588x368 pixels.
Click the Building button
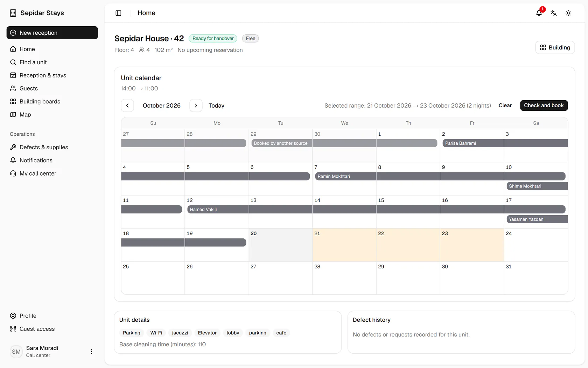(555, 47)
